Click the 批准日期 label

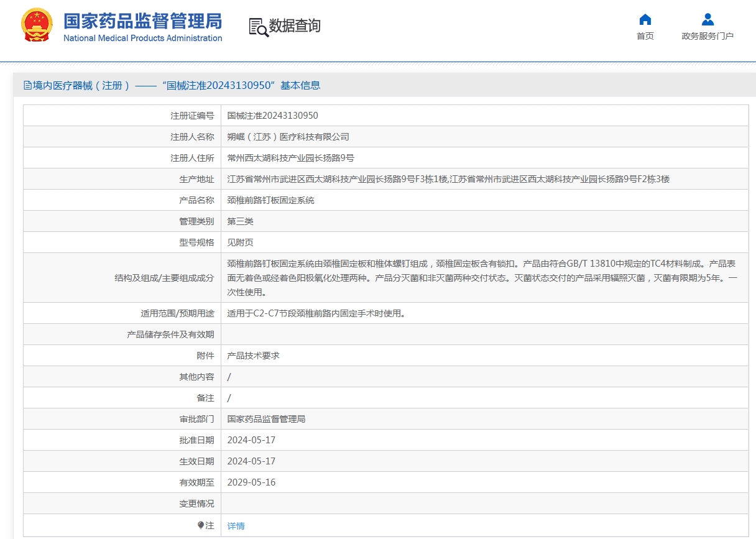point(196,440)
